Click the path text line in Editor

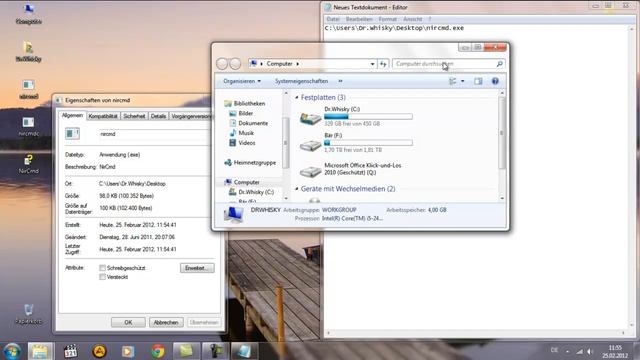pyautogui.click(x=394, y=28)
